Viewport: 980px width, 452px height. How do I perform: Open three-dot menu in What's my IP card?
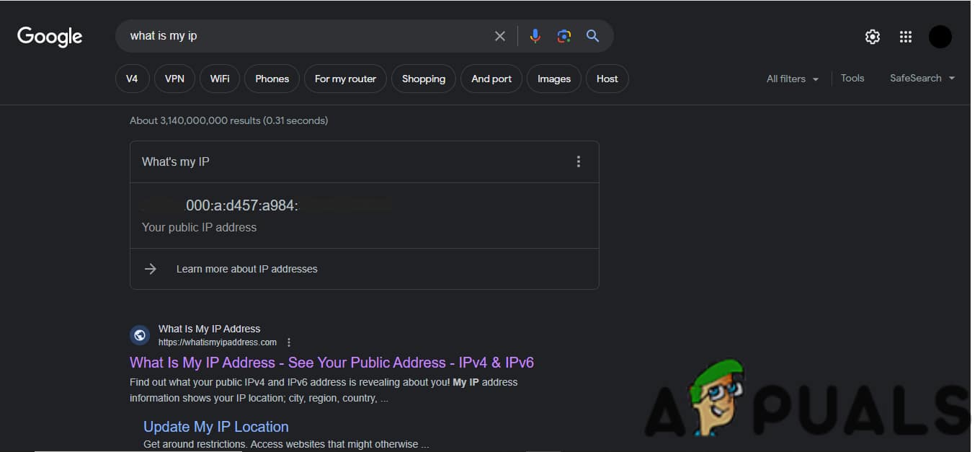[x=578, y=161]
